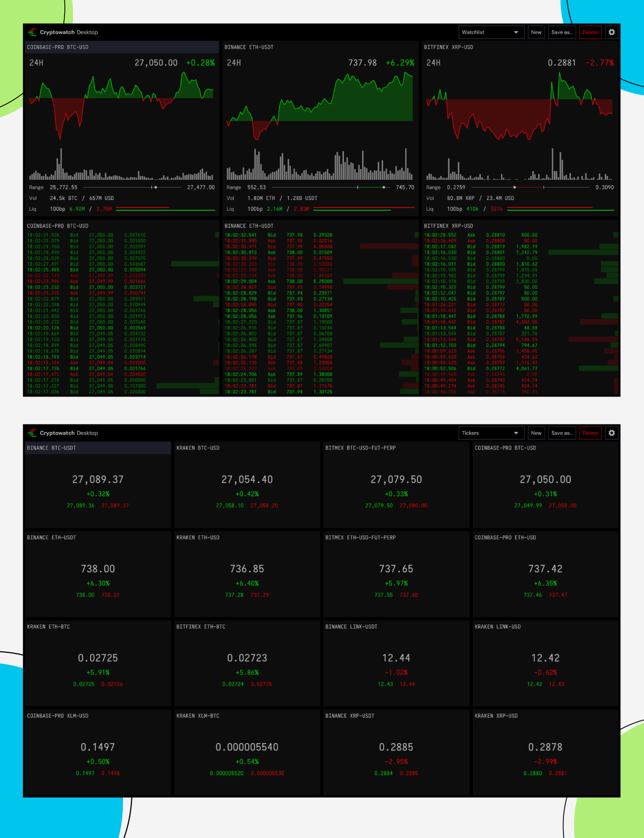Viewport: 644px width, 838px height.
Task: Open the Watchlist dropdown
Action: click(490, 32)
